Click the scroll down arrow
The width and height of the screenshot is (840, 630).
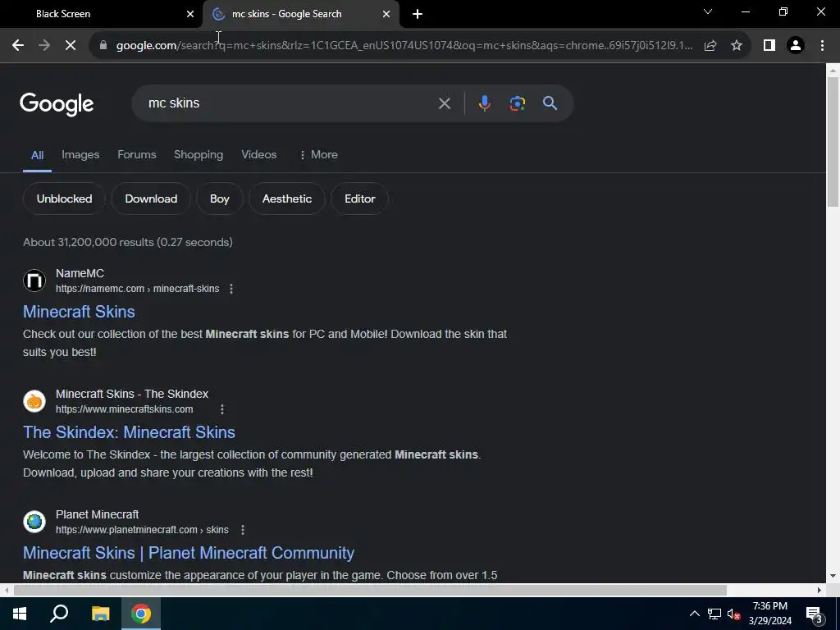(x=833, y=577)
